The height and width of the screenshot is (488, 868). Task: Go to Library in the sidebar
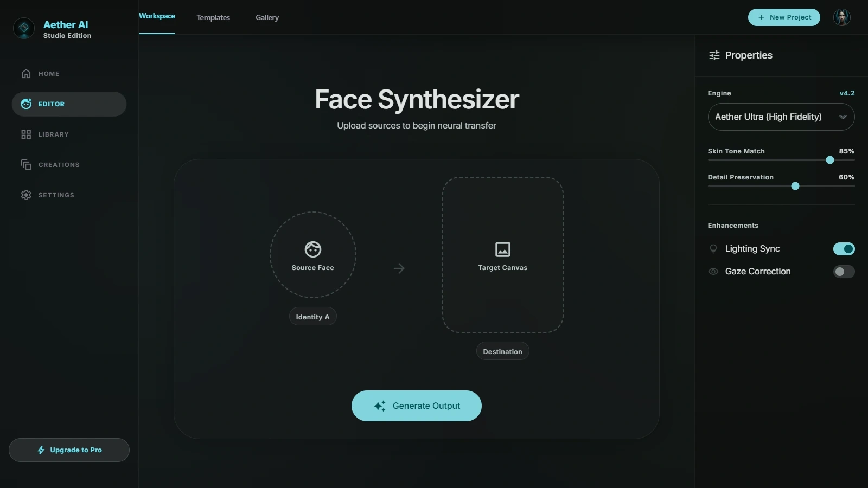[69, 134]
